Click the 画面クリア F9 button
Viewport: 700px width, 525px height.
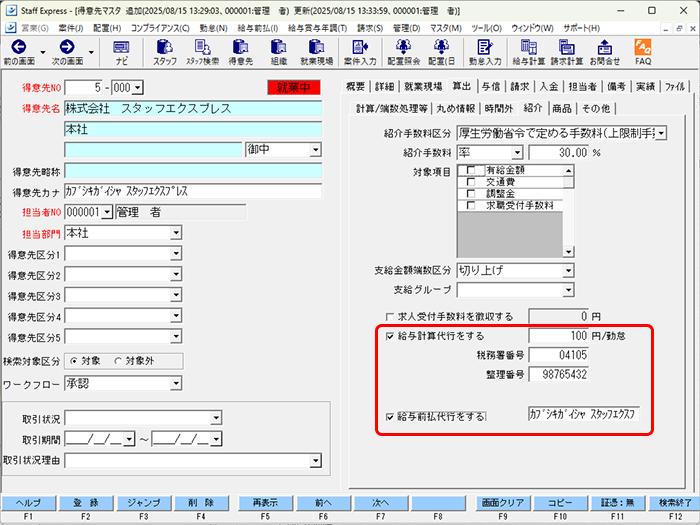[503, 503]
